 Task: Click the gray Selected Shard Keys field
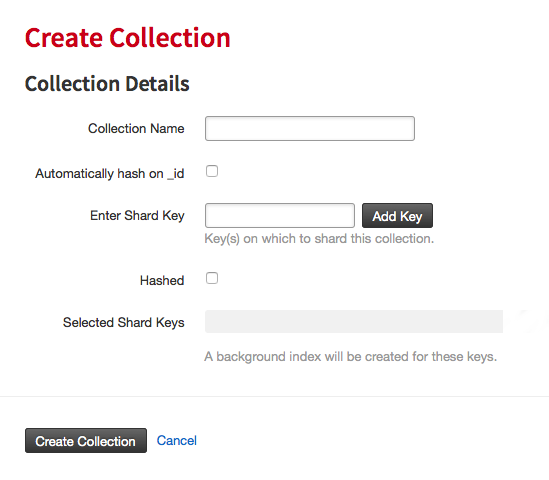click(354, 321)
